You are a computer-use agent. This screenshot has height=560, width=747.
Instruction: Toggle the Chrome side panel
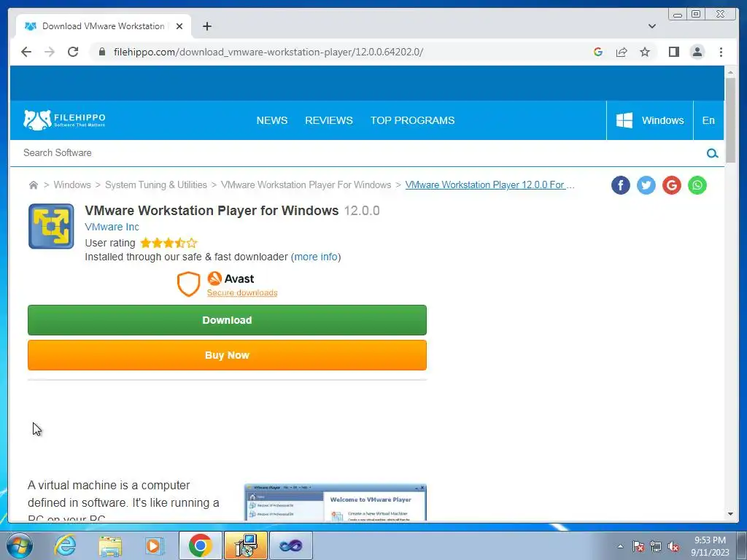[673, 52]
